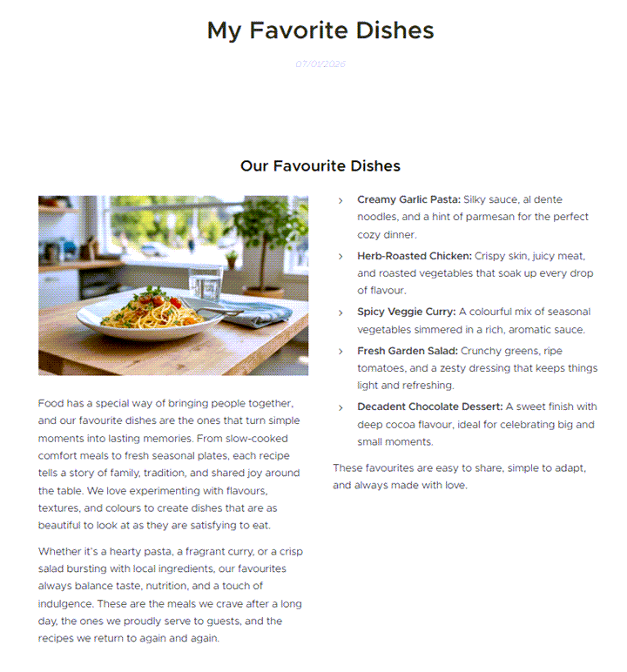Click paragraph starting 'Food has a special way'
The height and width of the screenshot is (672, 627).
click(170, 464)
